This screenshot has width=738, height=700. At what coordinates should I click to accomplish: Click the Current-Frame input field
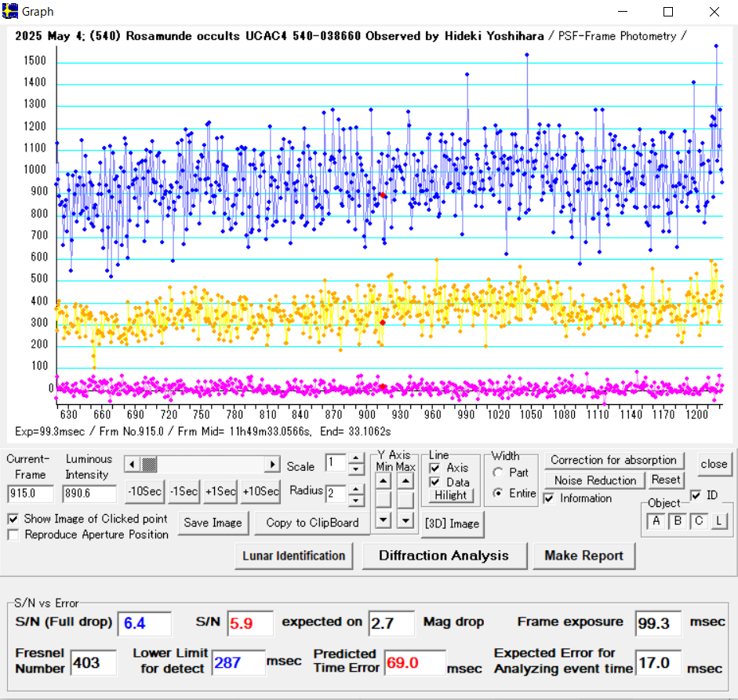(31, 494)
